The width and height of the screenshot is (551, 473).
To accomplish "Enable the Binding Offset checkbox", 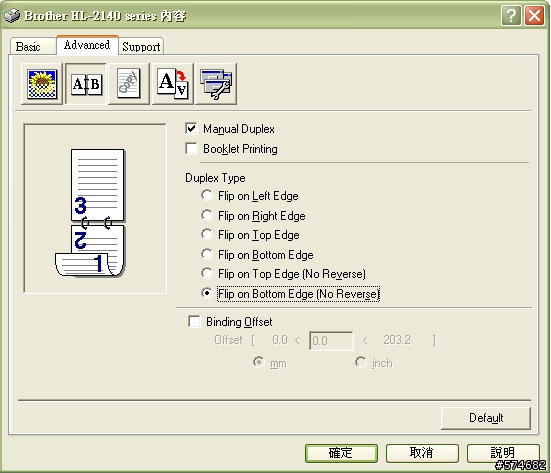I will point(194,321).
